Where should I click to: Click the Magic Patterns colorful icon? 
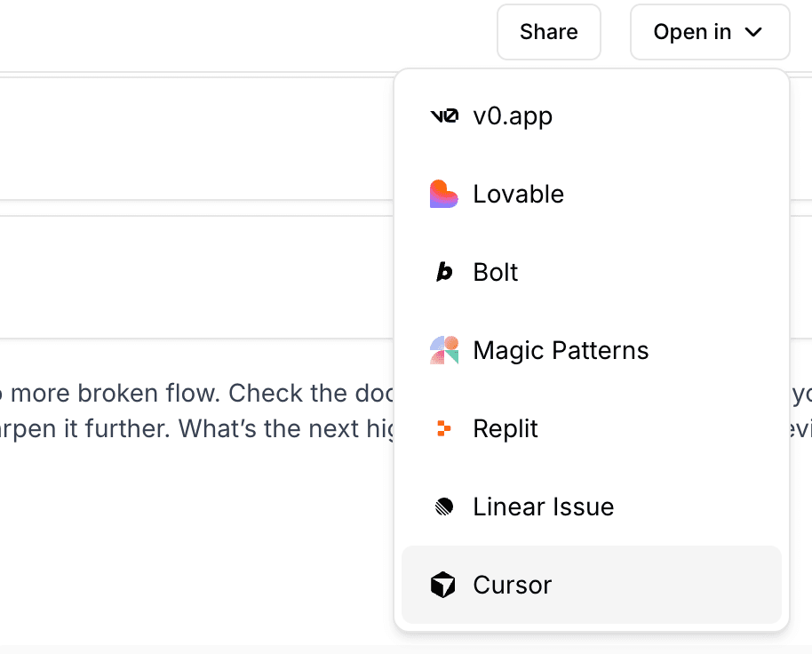(444, 350)
